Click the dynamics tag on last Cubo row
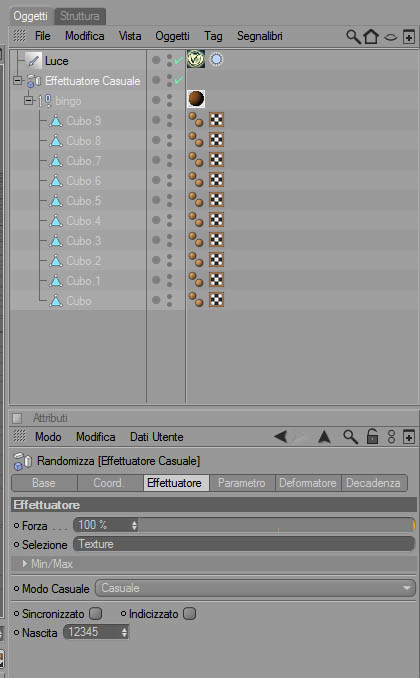 coord(196,299)
